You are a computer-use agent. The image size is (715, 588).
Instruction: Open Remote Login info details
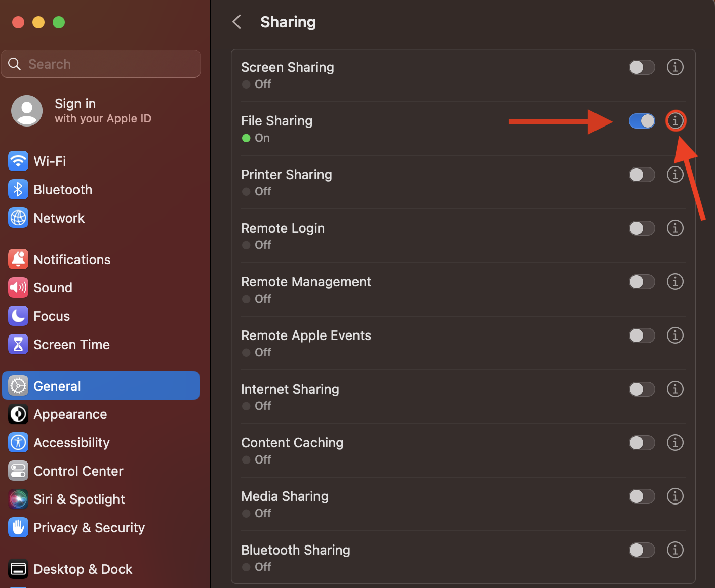point(675,228)
